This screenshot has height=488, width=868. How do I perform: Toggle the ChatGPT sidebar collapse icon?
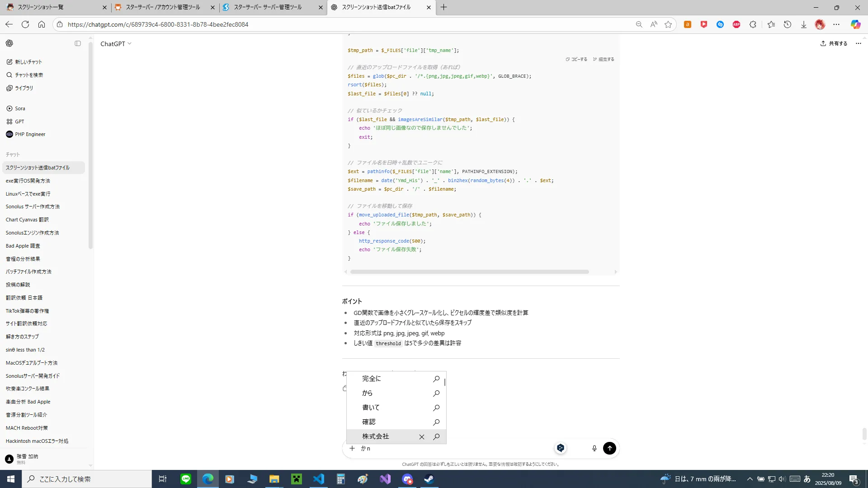click(78, 43)
